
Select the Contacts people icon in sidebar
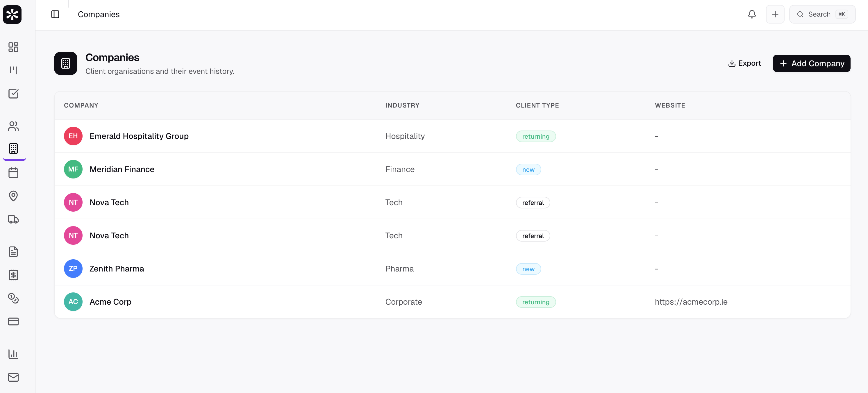[x=13, y=126]
